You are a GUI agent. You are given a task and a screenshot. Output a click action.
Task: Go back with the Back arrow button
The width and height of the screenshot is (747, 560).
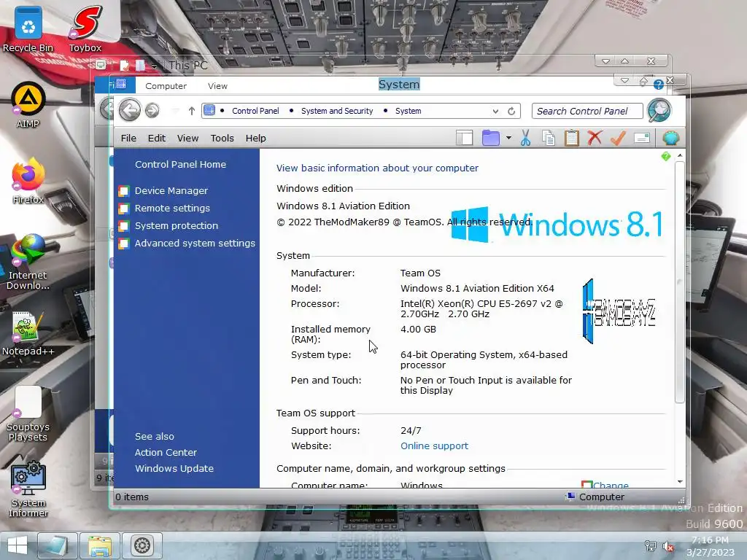(129, 111)
